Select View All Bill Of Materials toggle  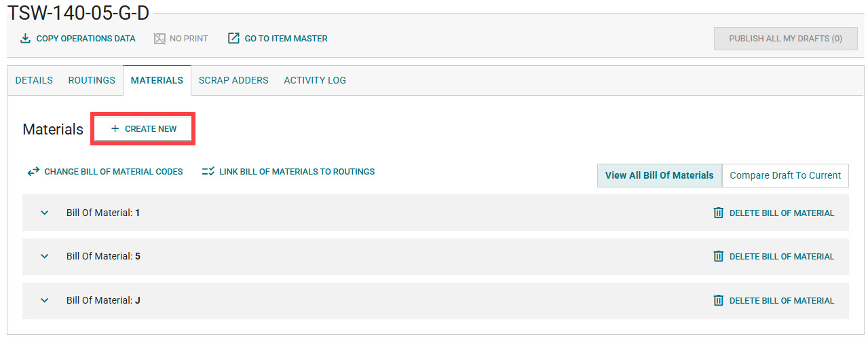click(659, 175)
